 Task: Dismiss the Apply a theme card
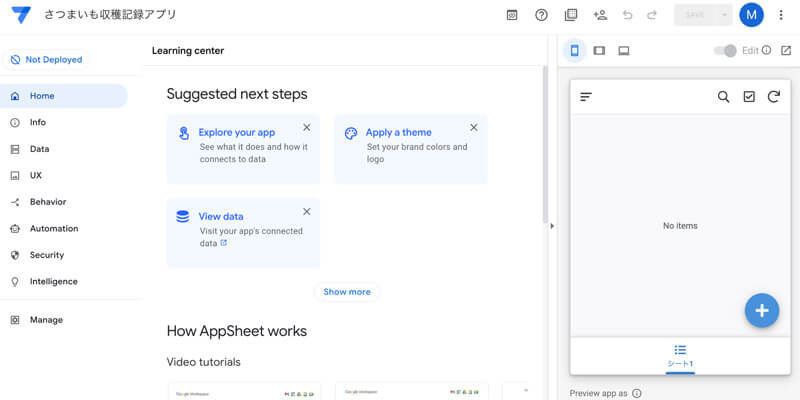[x=474, y=128]
